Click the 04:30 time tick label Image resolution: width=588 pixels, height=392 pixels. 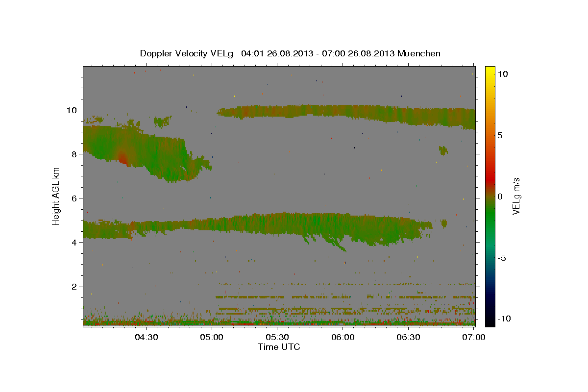tap(147, 337)
